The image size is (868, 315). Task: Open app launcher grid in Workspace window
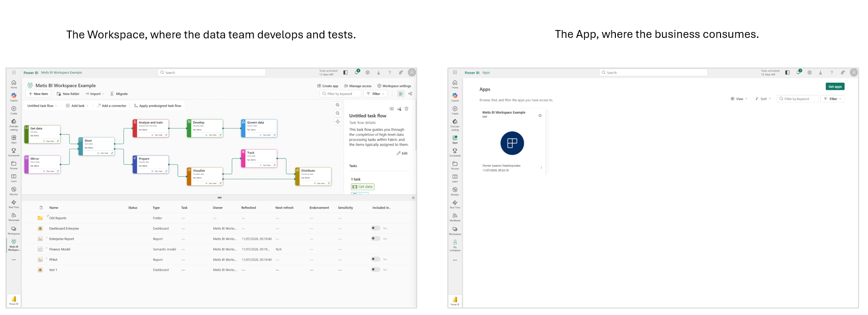[x=14, y=72]
